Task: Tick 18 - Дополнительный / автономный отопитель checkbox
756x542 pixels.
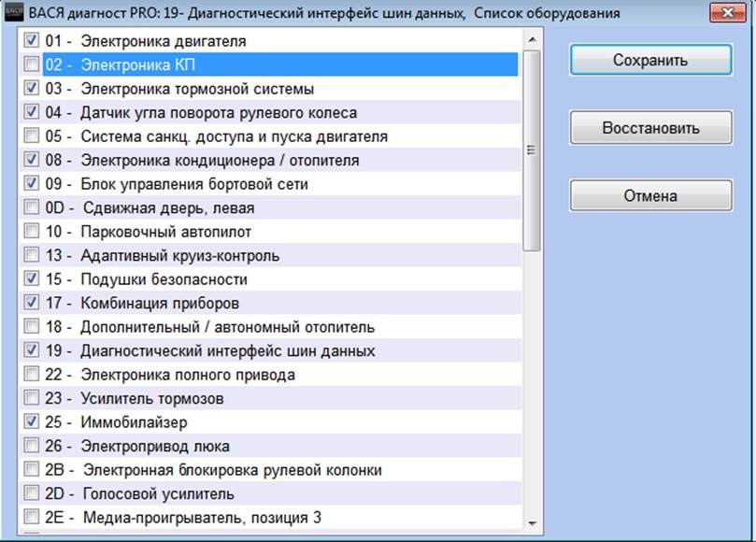Action: coord(32,326)
